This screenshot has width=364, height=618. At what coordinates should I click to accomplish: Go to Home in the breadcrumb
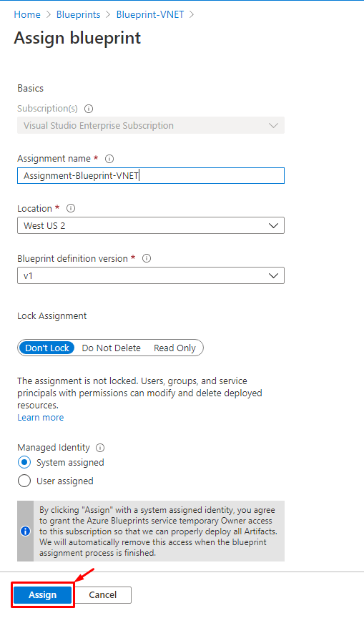[27, 14]
